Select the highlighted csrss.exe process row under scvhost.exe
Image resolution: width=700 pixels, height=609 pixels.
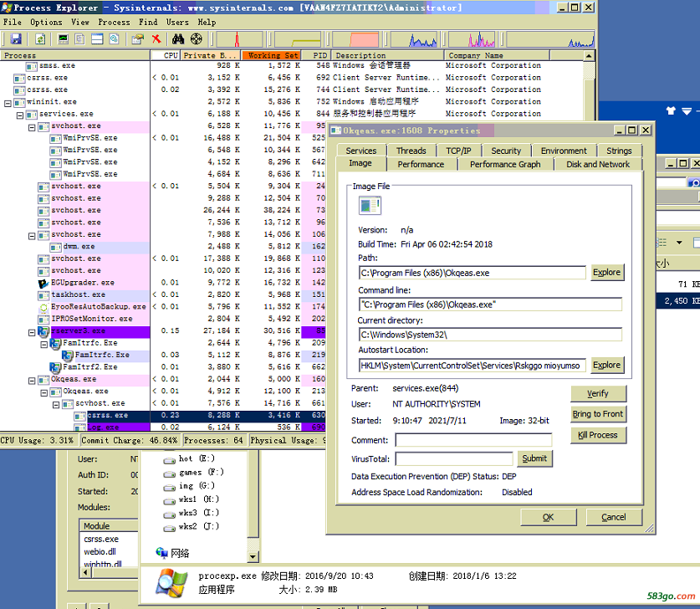[x=162, y=415]
